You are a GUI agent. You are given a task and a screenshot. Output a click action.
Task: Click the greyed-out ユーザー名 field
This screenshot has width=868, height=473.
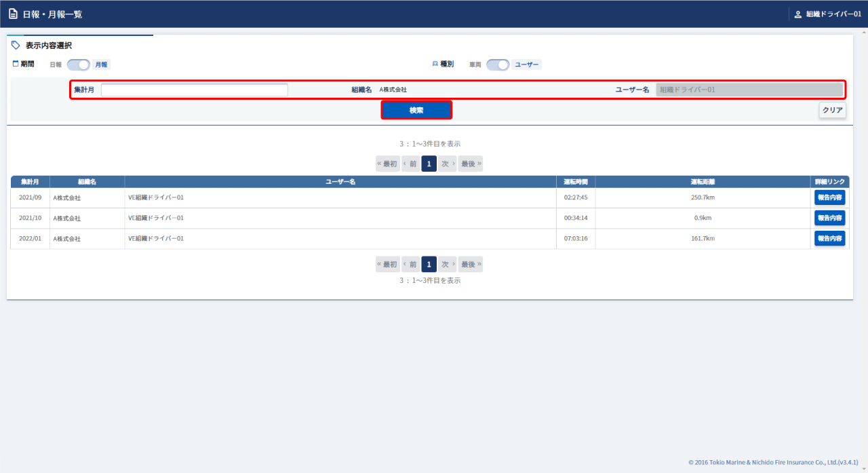749,90
